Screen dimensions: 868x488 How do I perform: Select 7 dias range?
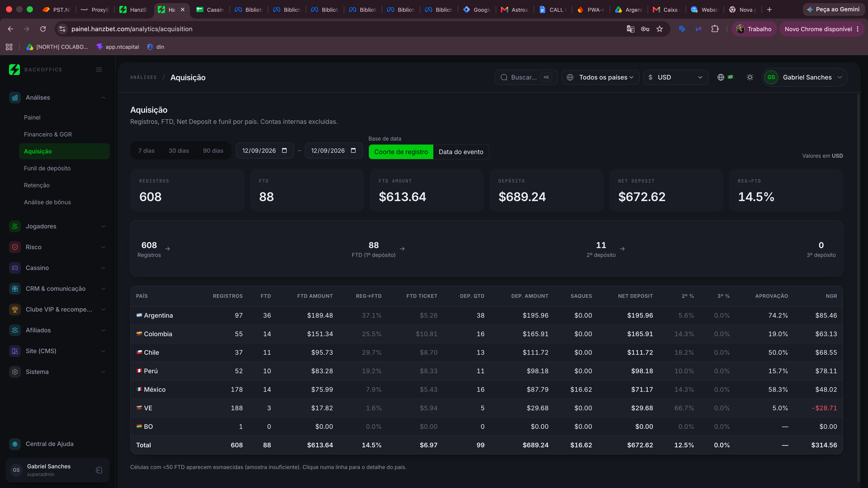146,150
